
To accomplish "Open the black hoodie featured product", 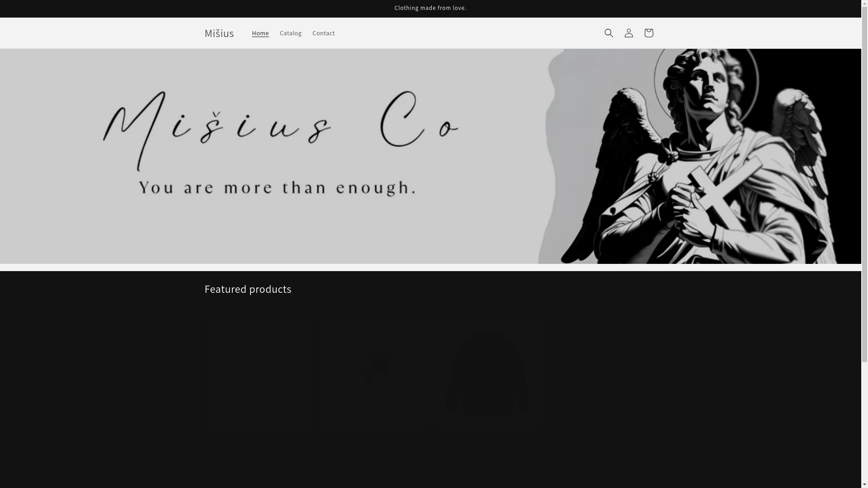I will [487, 374].
